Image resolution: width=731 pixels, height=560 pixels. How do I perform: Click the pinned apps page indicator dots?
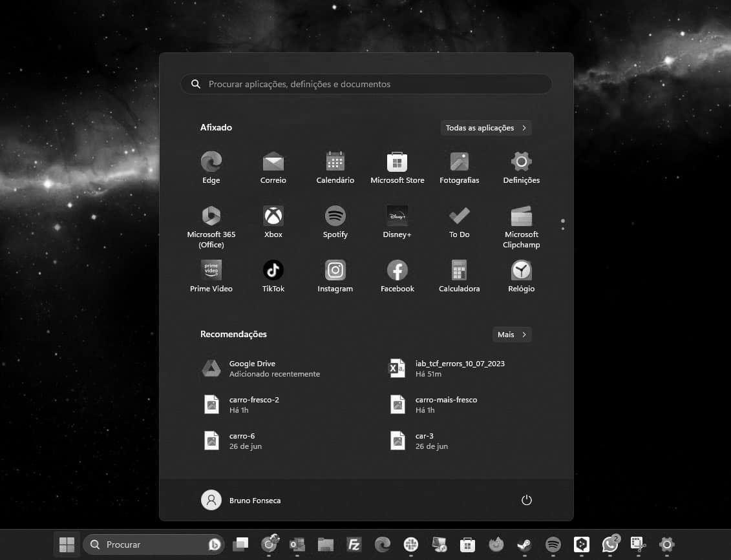[563, 224]
